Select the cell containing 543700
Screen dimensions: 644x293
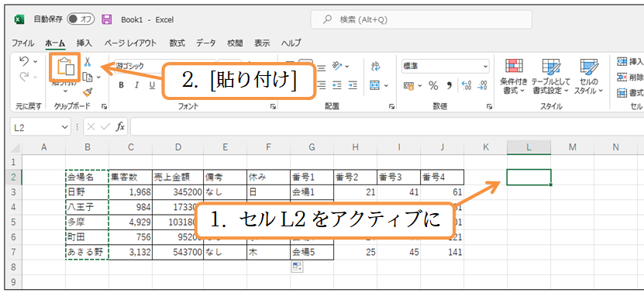click(x=177, y=252)
